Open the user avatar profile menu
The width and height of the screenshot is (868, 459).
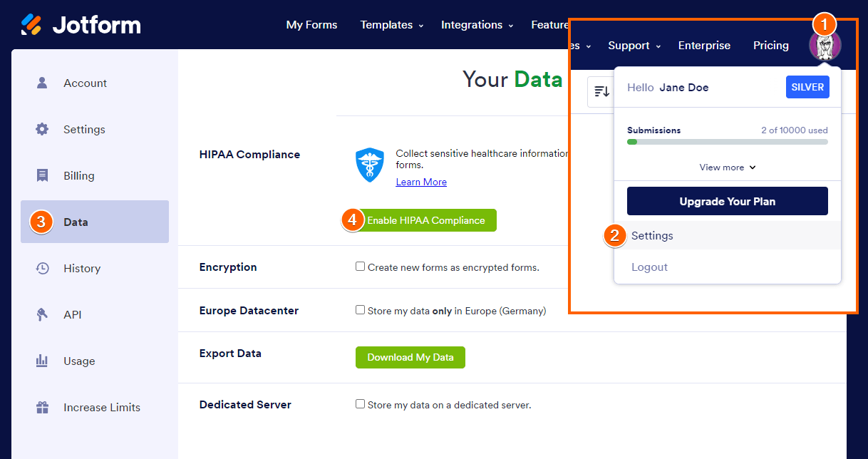825,45
